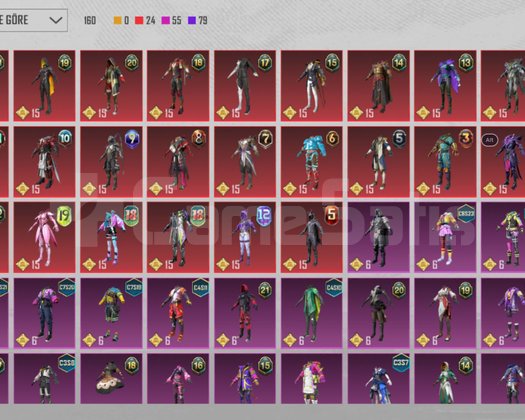This screenshot has height=420, width=525.
Task: Select the green caped outfit with C4S10 badge
Action: (312, 313)
